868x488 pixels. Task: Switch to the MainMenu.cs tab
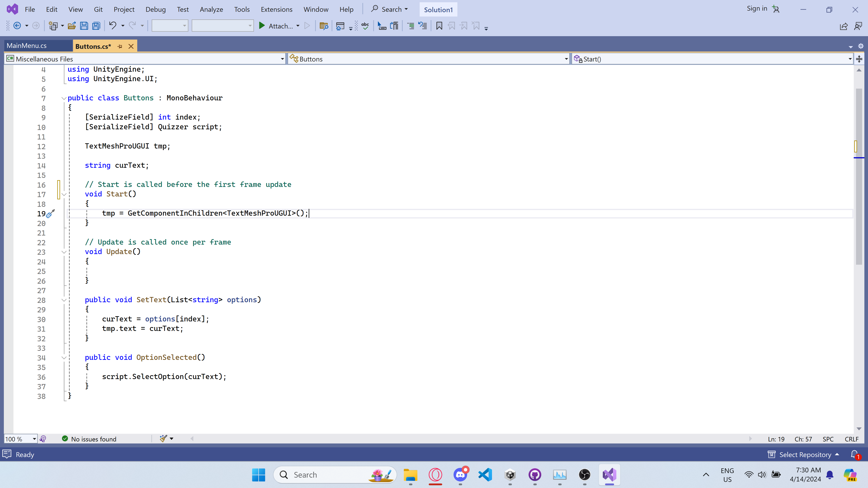[x=27, y=46]
